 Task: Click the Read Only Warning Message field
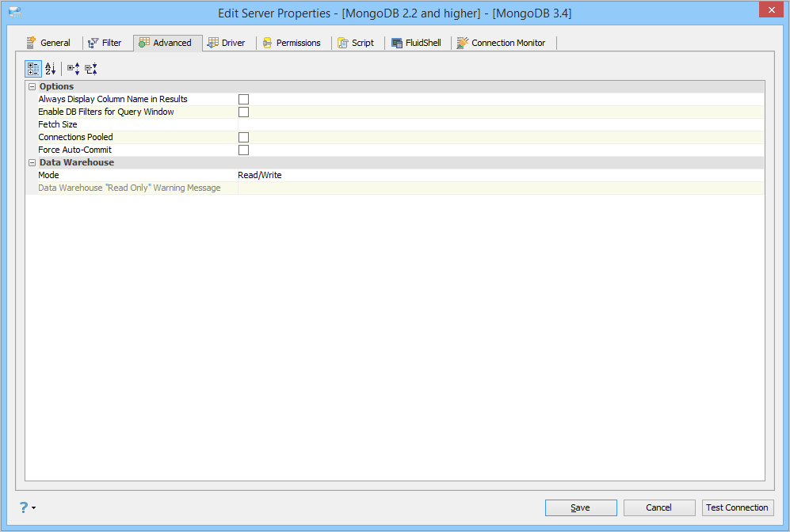501,188
